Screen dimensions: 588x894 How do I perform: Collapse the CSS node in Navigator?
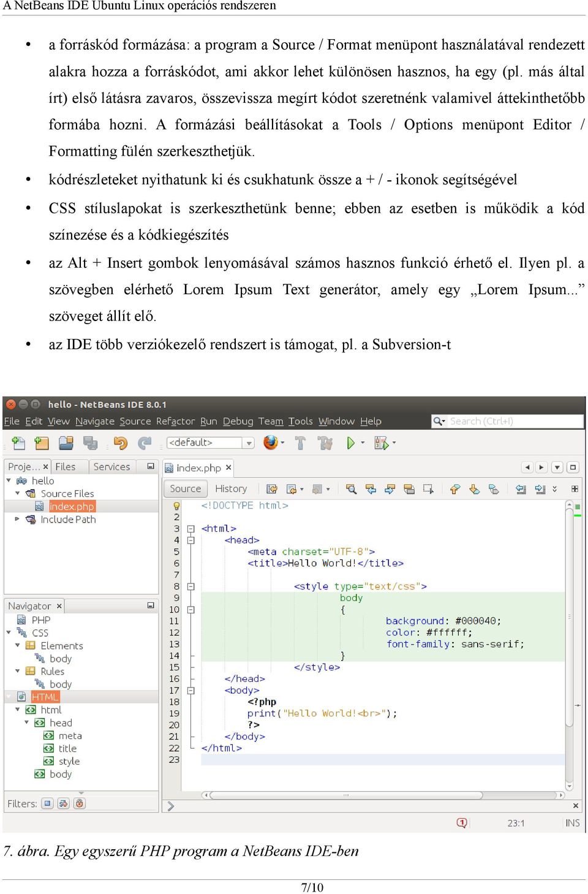pos(9,632)
